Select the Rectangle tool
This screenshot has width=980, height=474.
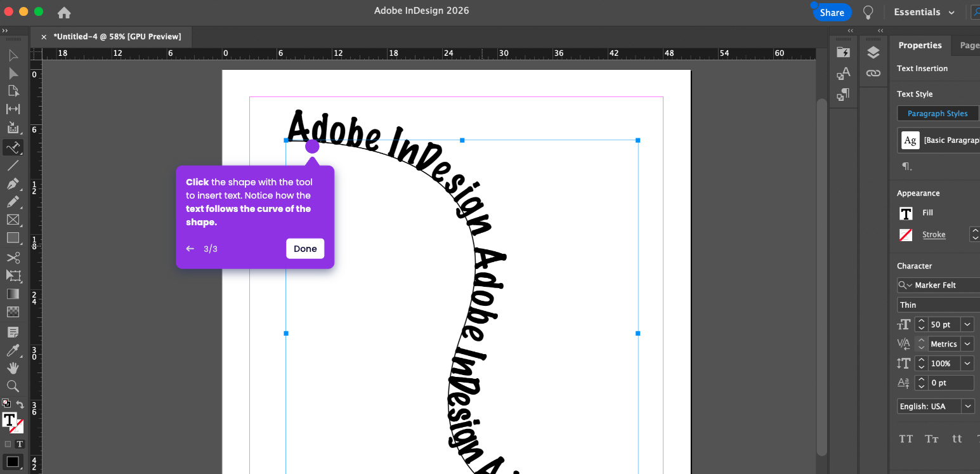click(13, 238)
